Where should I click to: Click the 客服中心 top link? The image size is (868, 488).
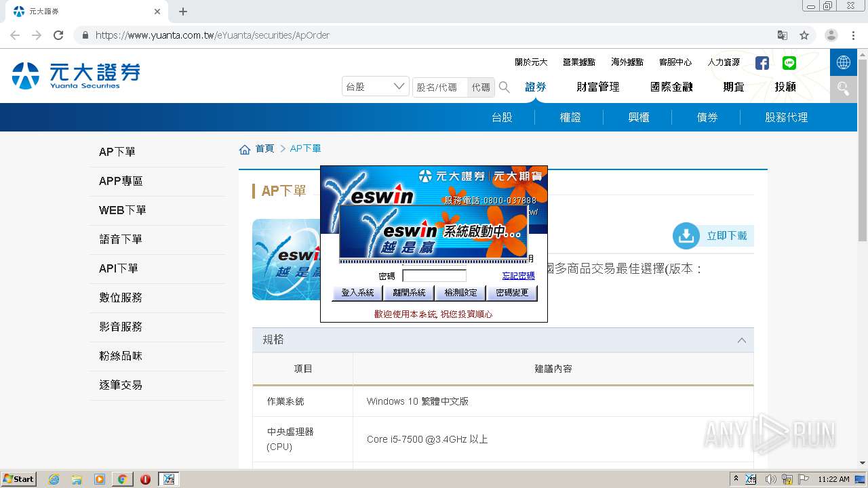(x=675, y=62)
